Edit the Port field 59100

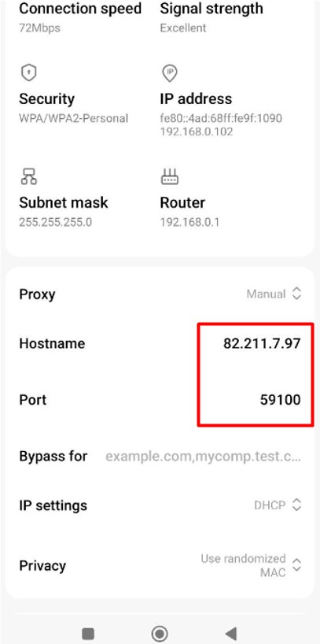280,400
